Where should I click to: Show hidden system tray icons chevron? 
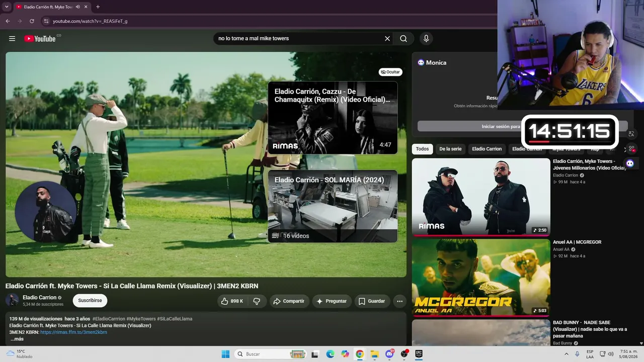pyautogui.click(x=567, y=354)
